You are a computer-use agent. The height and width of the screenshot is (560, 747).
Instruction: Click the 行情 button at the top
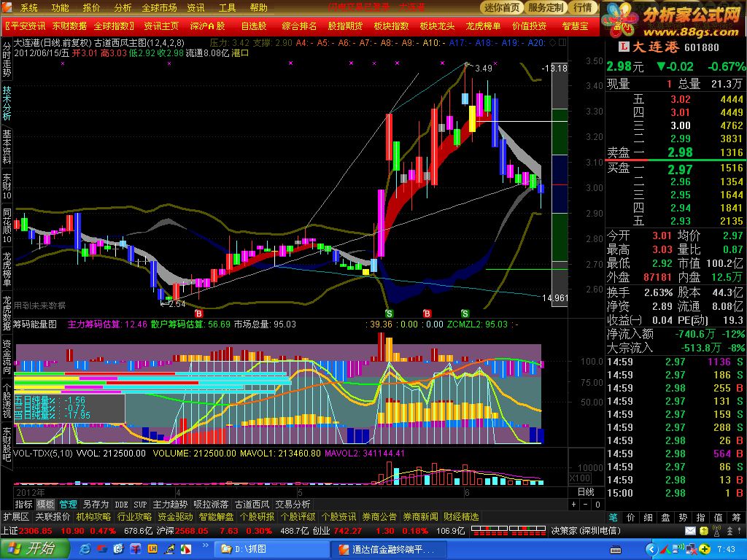pyautogui.click(x=583, y=7)
